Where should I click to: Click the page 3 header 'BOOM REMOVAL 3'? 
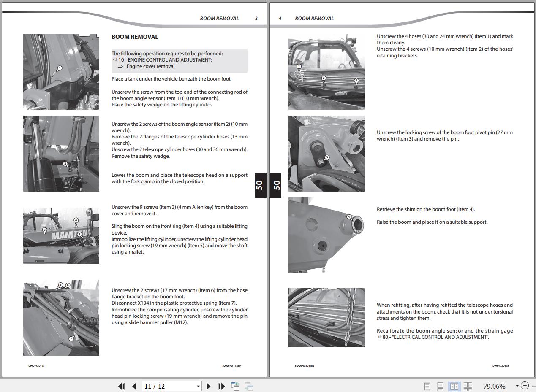pyautogui.click(x=229, y=19)
